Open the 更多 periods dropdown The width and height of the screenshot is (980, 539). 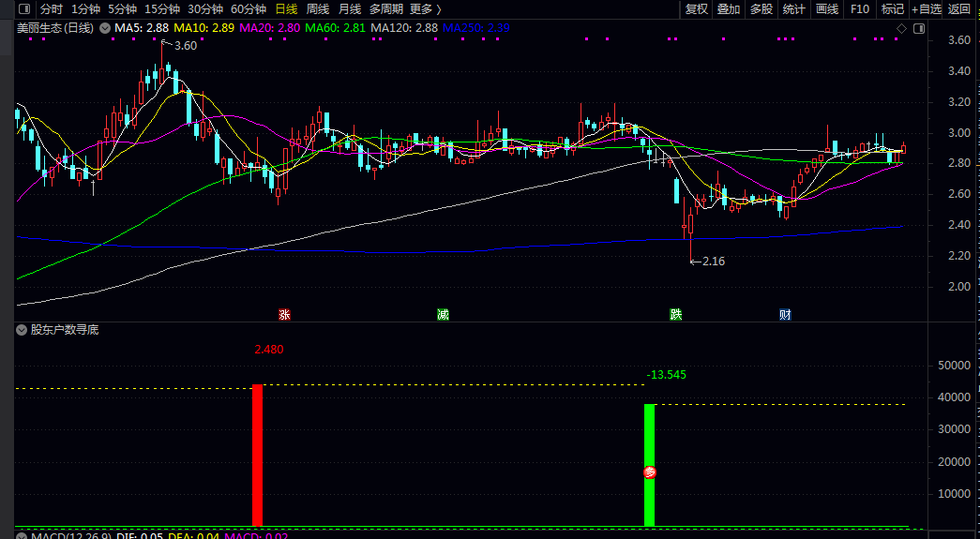(425, 8)
